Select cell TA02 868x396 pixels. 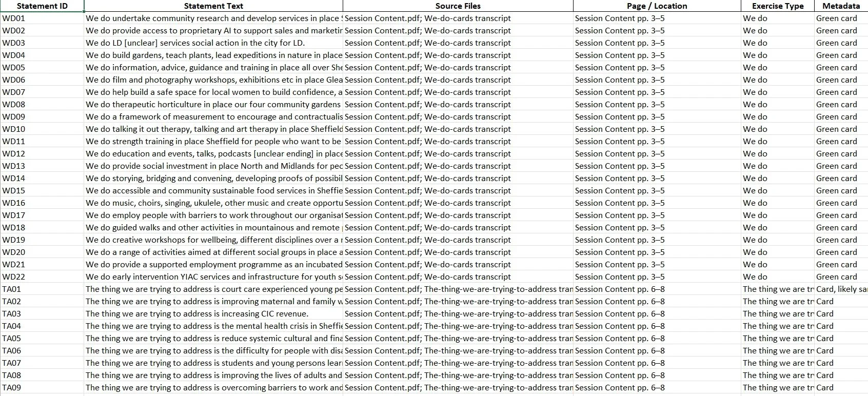[x=42, y=301]
